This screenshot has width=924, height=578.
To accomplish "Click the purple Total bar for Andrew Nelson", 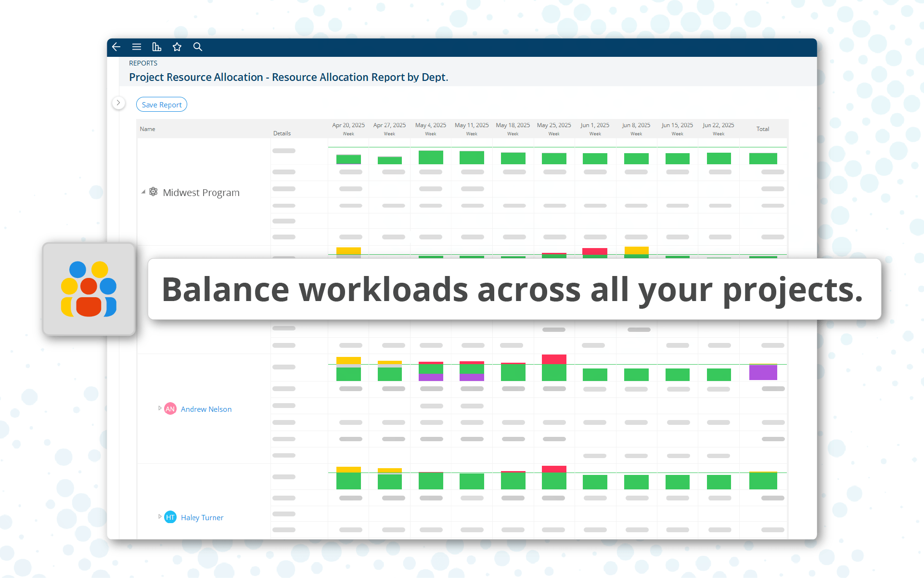I will click(763, 372).
